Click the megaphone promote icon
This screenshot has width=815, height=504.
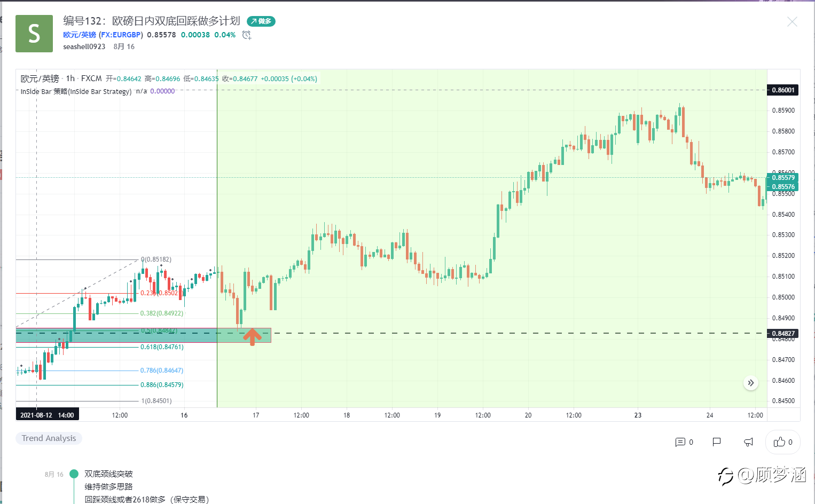tap(749, 442)
